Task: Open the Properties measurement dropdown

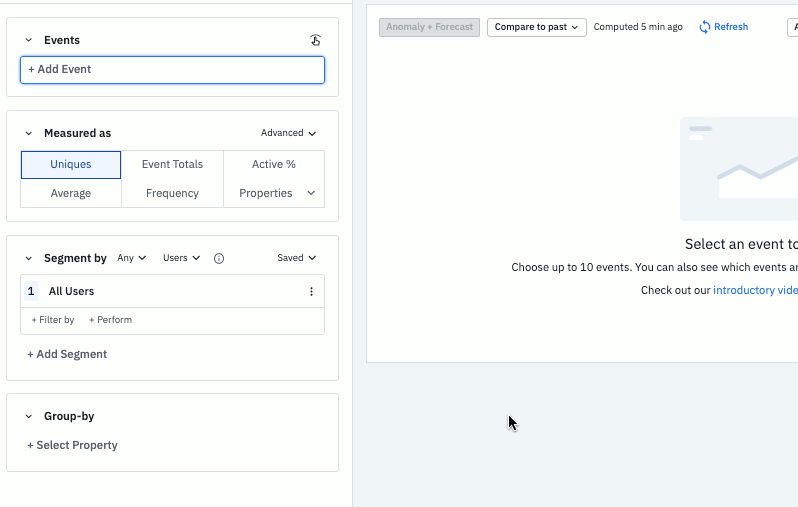Action: 275,193
